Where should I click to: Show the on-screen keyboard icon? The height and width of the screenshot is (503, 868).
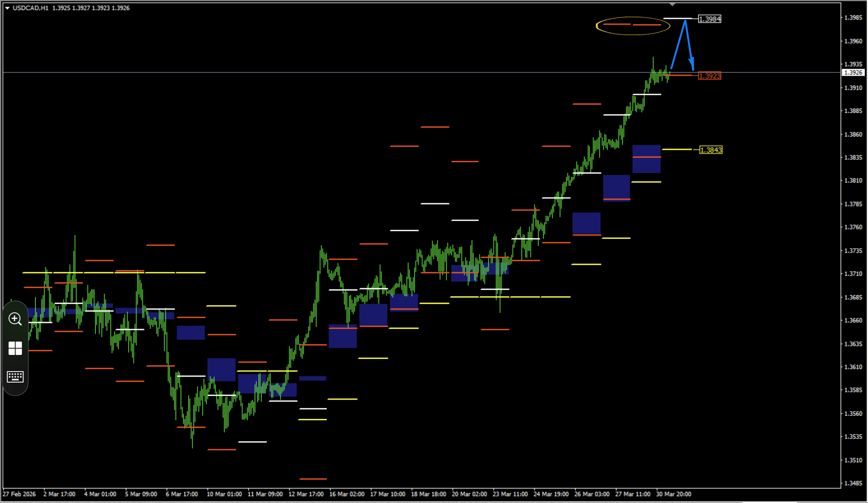point(15,377)
